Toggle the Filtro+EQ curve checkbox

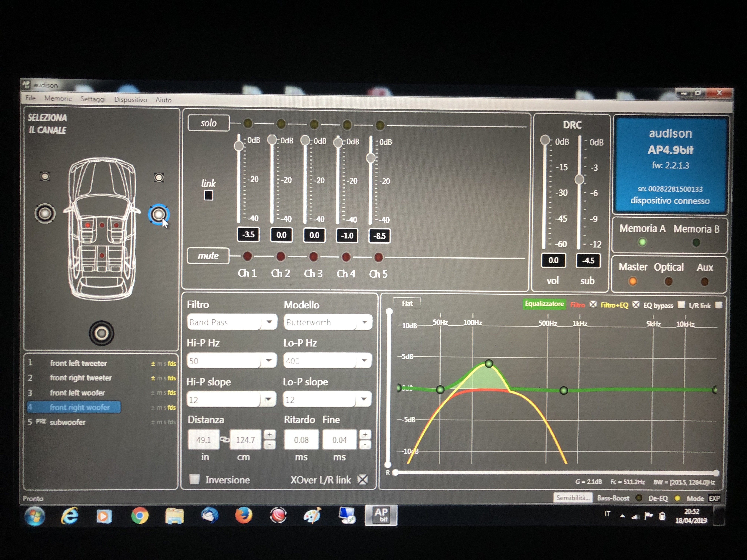635,304
